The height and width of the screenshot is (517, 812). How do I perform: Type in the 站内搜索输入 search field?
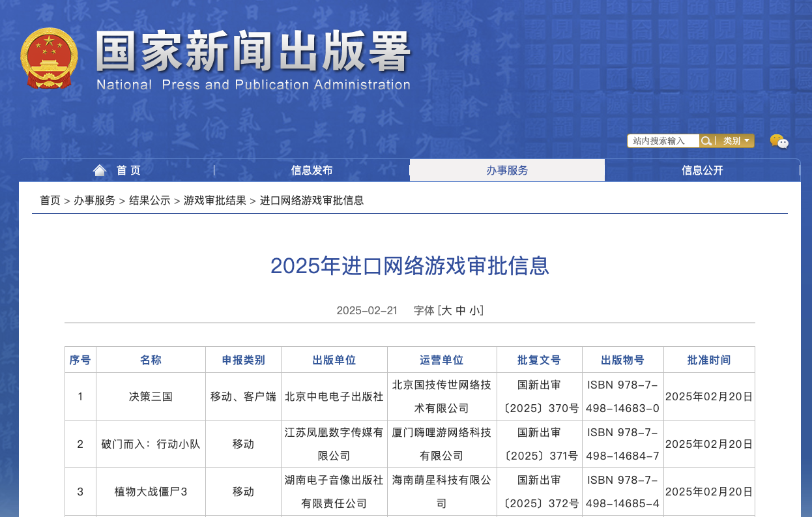pos(663,141)
